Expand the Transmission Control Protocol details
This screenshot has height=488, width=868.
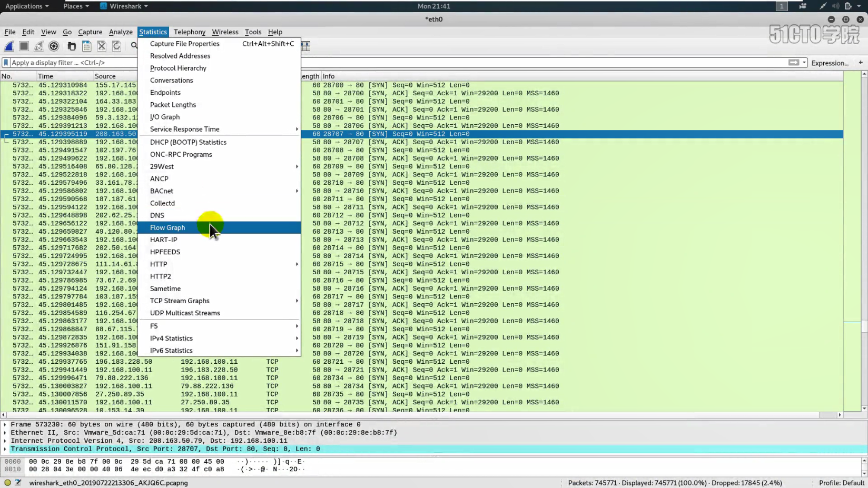5,449
